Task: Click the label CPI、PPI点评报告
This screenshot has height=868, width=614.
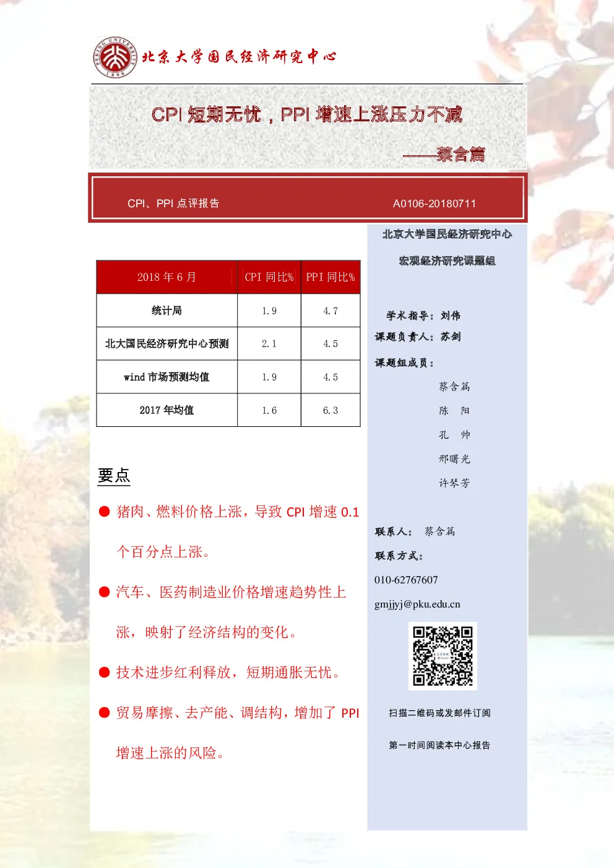Action: 173,204
